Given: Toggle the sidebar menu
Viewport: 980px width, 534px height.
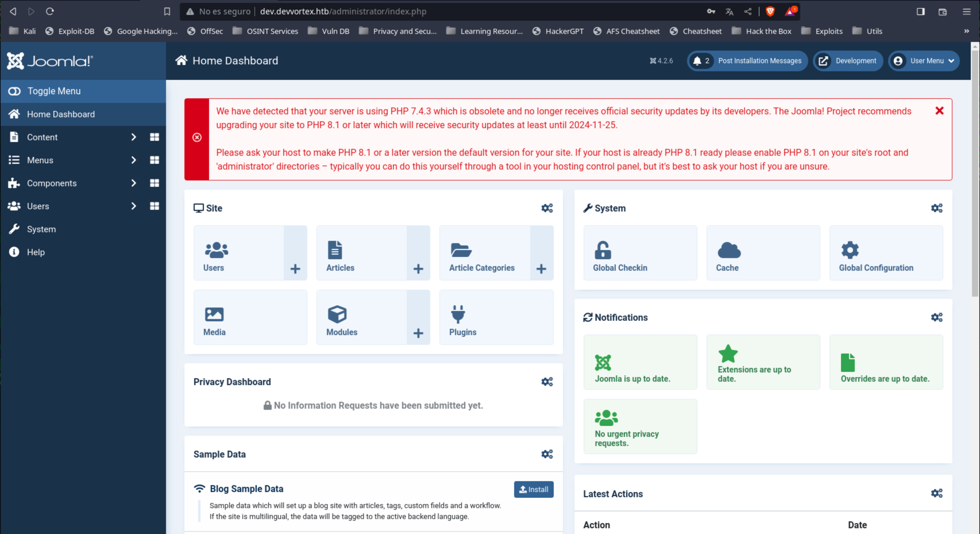Looking at the screenshot, I should pos(83,91).
